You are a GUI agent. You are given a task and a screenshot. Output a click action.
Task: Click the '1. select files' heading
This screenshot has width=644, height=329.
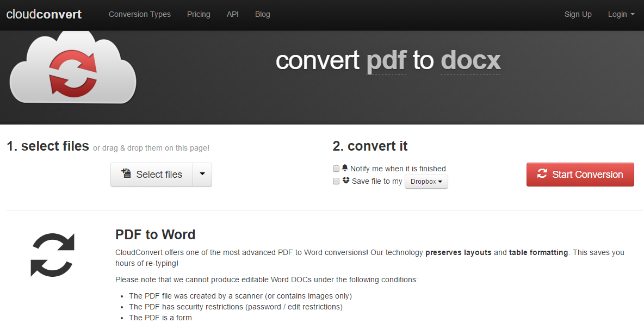48,146
